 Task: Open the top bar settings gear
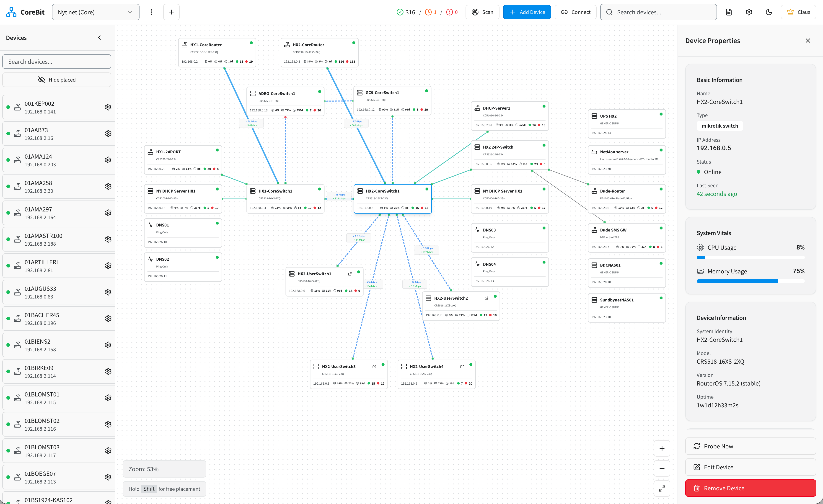tap(748, 12)
